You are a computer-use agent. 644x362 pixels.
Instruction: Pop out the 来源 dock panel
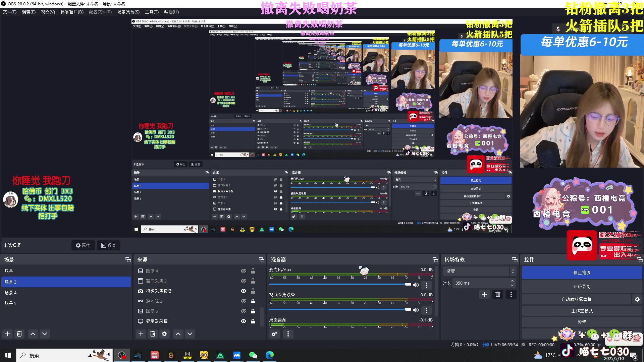261,259
